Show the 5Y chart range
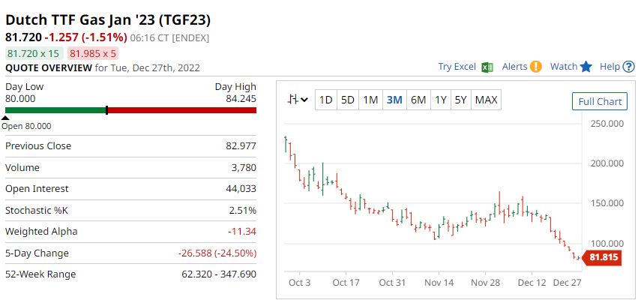The width and height of the screenshot is (644, 306). click(x=461, y=100)
